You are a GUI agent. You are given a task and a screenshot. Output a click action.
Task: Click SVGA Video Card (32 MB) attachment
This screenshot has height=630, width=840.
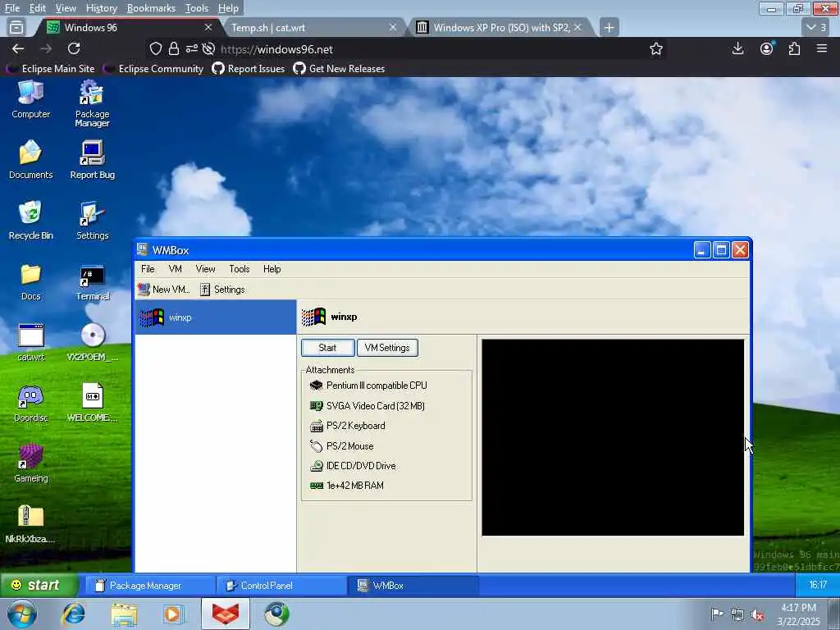click(x=367, y=406)
